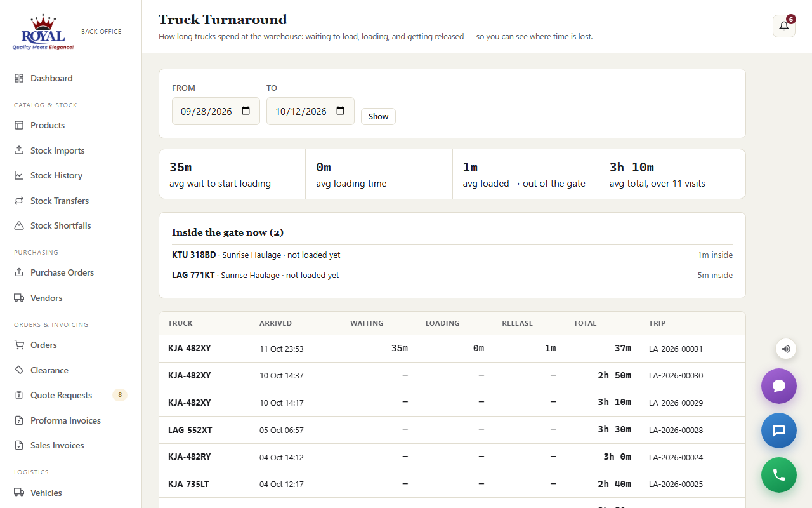Click the "avg wait to start loading" stat

click(232, 174)
